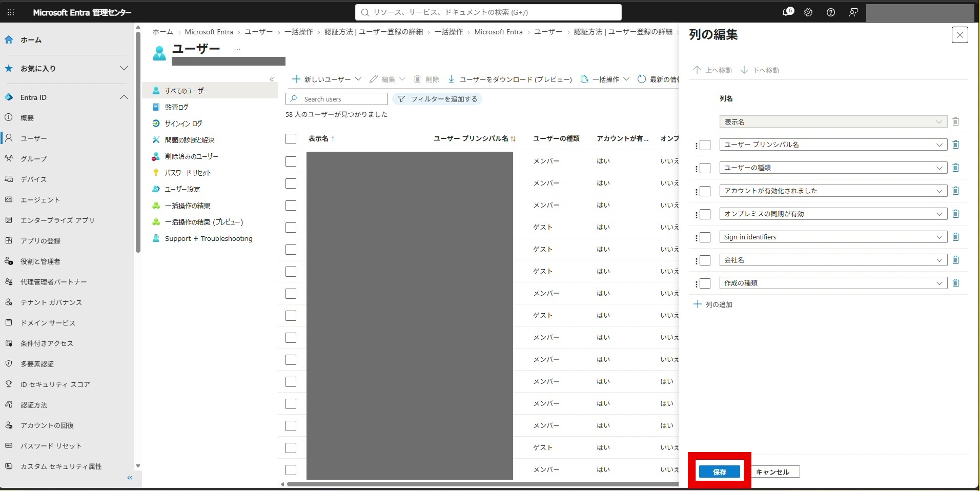
Task: Expand the 一括操作 toolbar dropdown
Action: pos(605,79)
